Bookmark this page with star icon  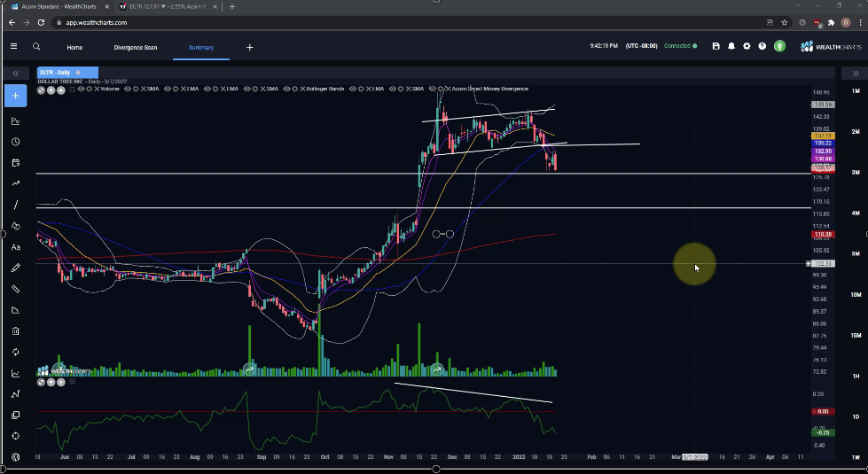pyautogui.click(x=785, y=23)
